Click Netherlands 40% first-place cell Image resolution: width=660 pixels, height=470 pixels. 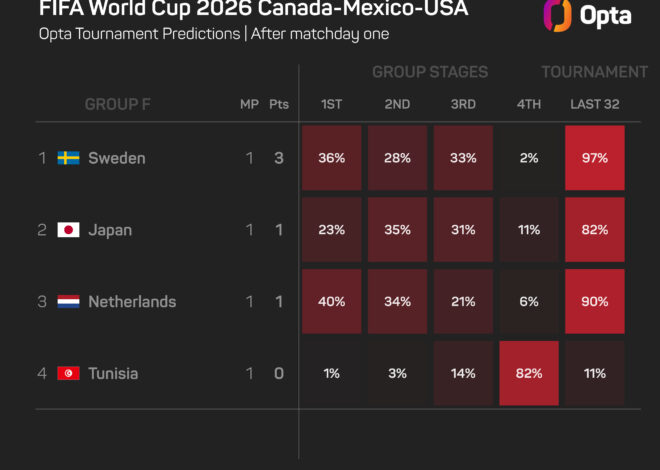(x=332, y=302)
